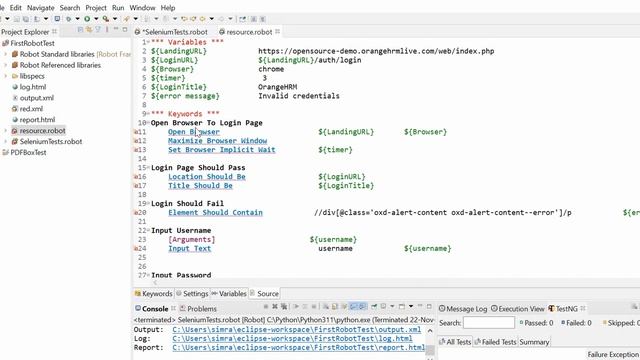The width and height of the screenshot is (640, 360).
Task: Click the Pin Console icon
Action: [374, 307]
